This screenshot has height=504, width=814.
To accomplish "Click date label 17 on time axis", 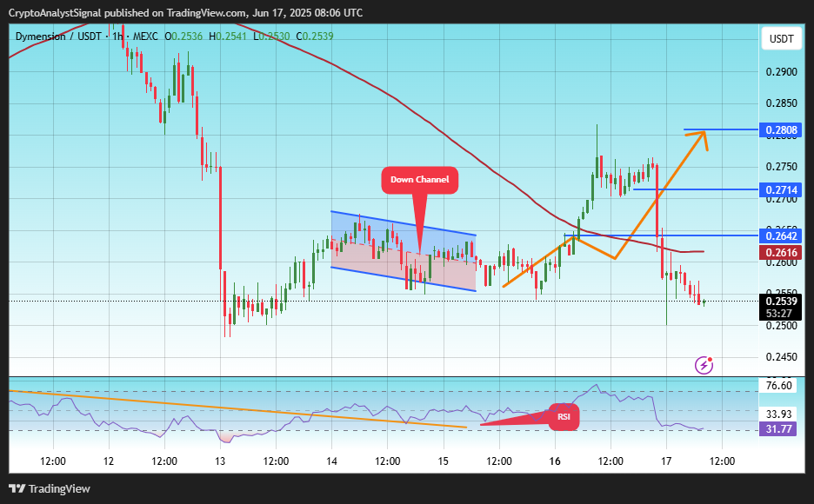I will 666,461.
